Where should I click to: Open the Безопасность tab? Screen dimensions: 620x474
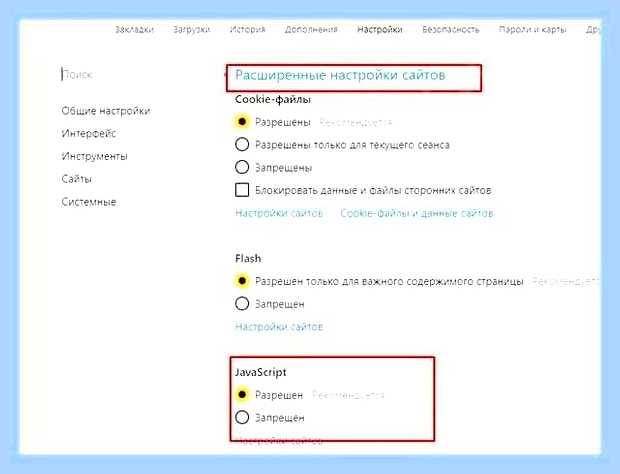click(450, 30)
